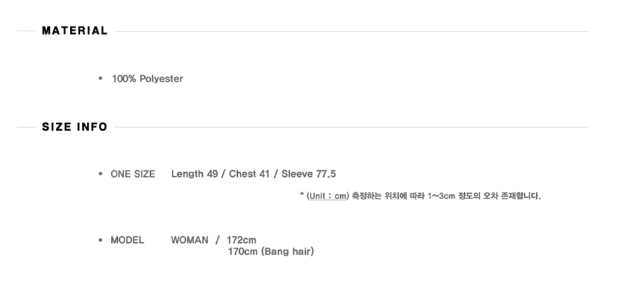The image size is (644, 288).
Task: Click the bullet before MODEL
Action: pos(100,240)
